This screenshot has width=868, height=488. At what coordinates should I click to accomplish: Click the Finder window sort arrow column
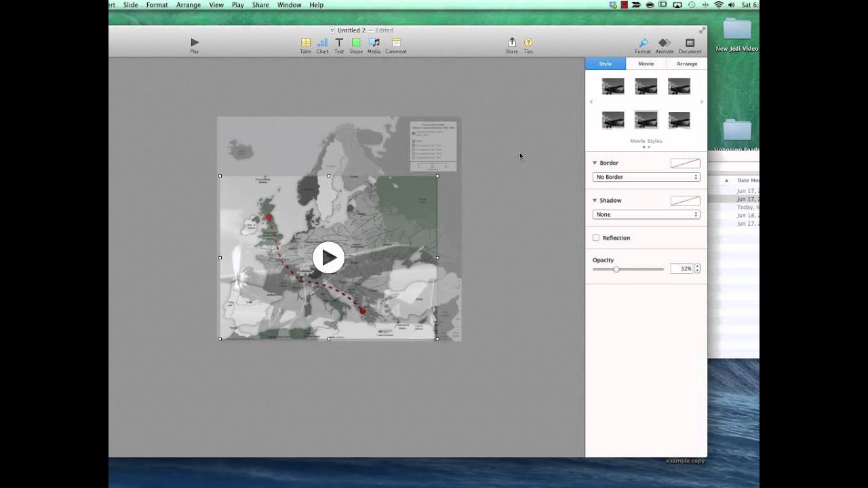[x=726, y=180]
